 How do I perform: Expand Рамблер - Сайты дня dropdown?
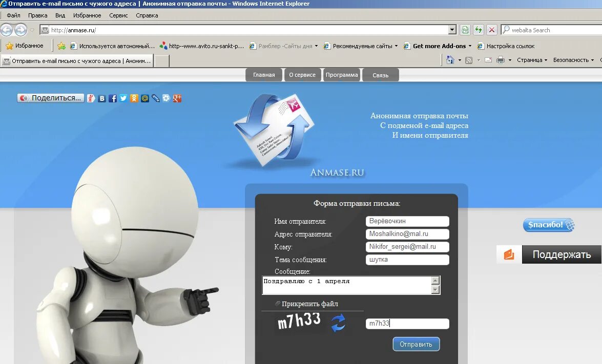pos(316,46)
